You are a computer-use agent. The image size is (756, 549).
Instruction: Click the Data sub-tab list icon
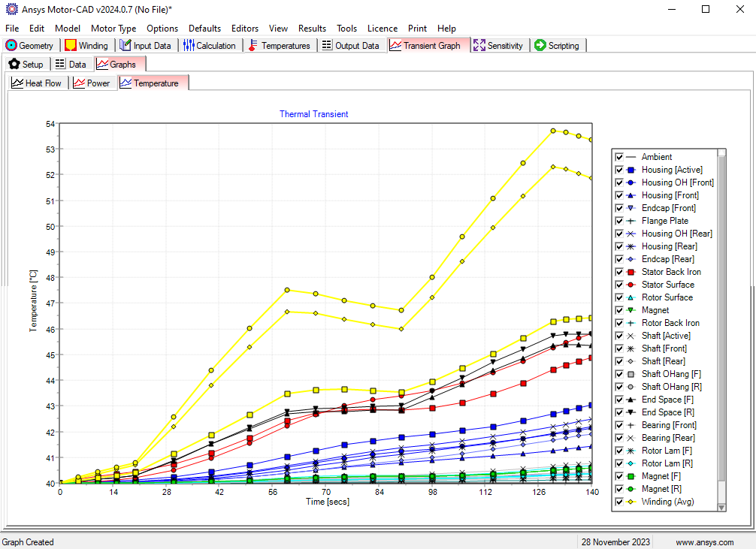[60, 64]
